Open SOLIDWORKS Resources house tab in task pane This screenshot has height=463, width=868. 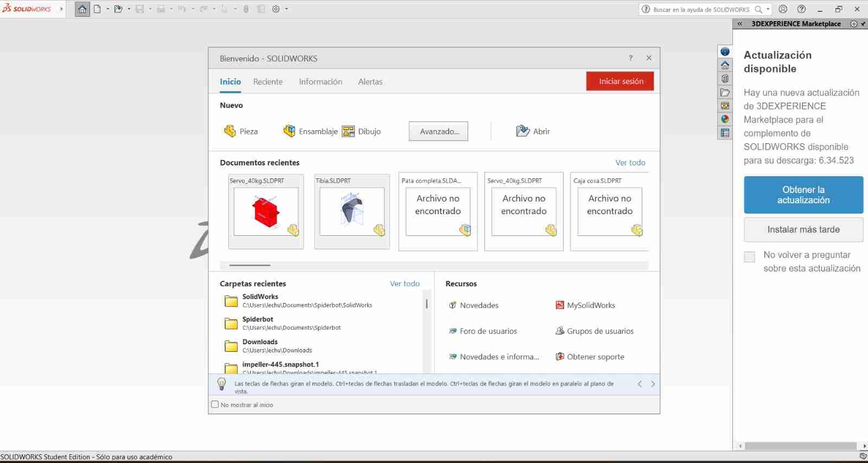(725, 65)
